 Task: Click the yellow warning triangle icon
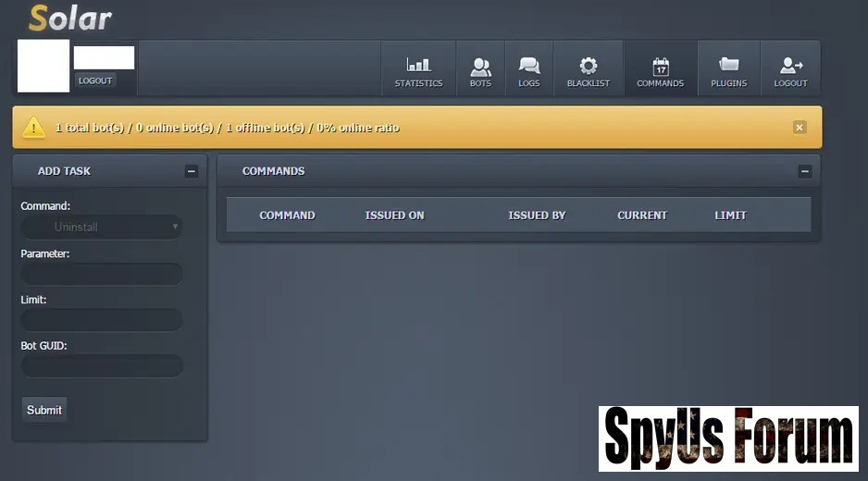point(34,128)
